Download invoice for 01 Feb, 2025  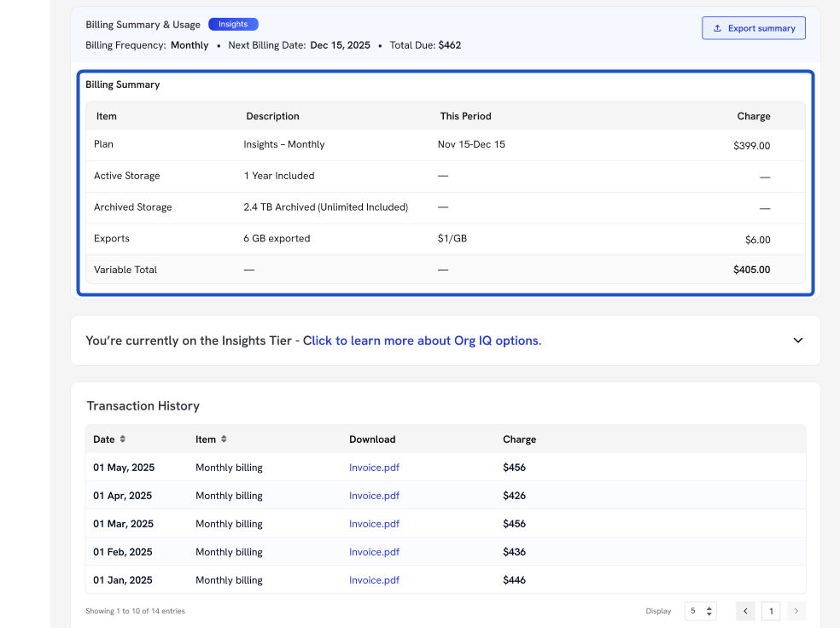[374, 552]
